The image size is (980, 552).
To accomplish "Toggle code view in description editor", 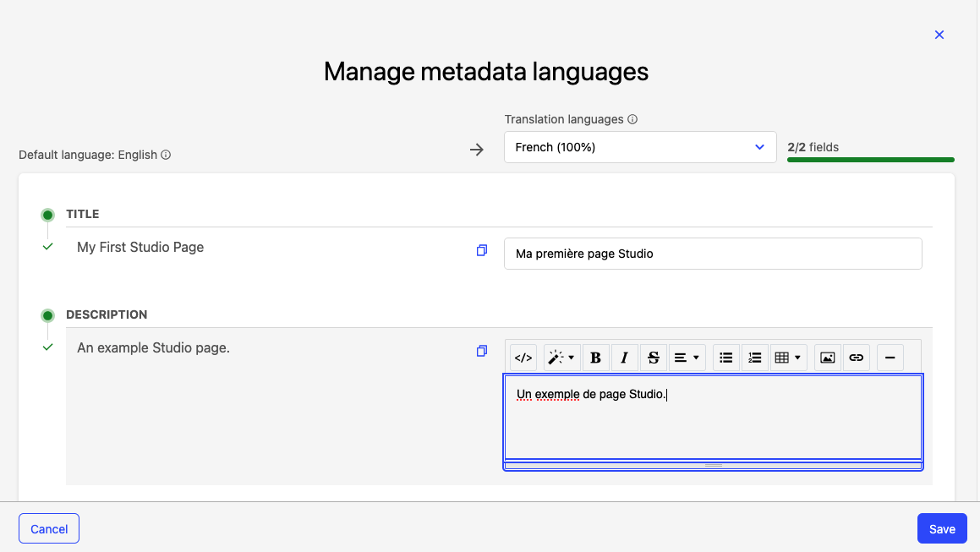I will point(523,358).
